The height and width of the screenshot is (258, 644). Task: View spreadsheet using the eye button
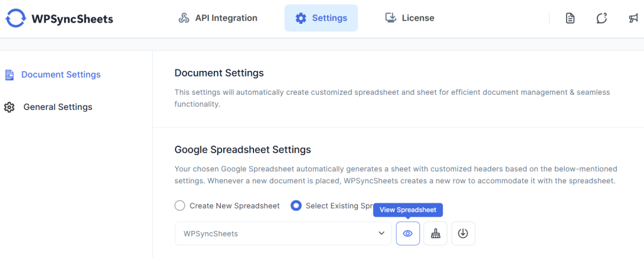pyautogui.click(x=408, y=234)
